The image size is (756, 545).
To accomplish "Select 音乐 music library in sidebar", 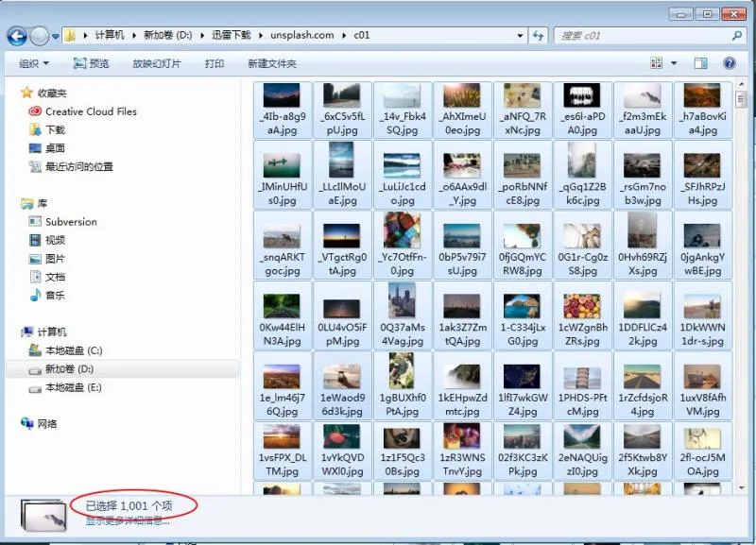I will (55, 296).
